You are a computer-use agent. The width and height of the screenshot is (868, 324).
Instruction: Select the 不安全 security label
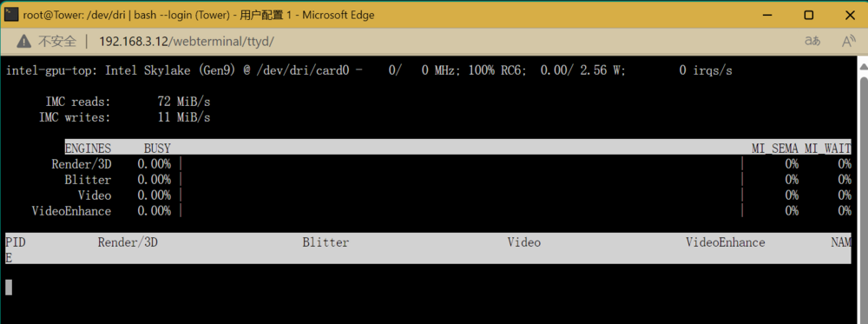[56, 41]
